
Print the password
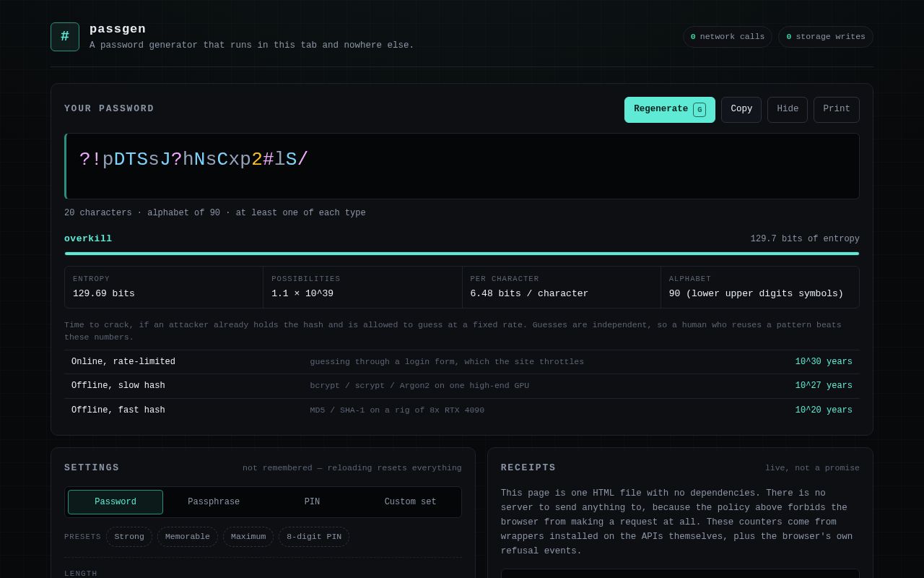837,110
